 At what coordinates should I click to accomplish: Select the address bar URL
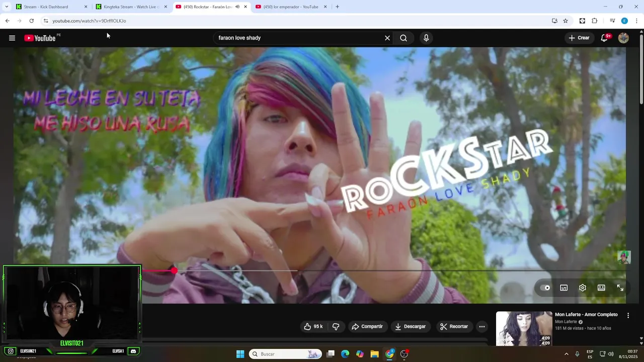(90, 21)
